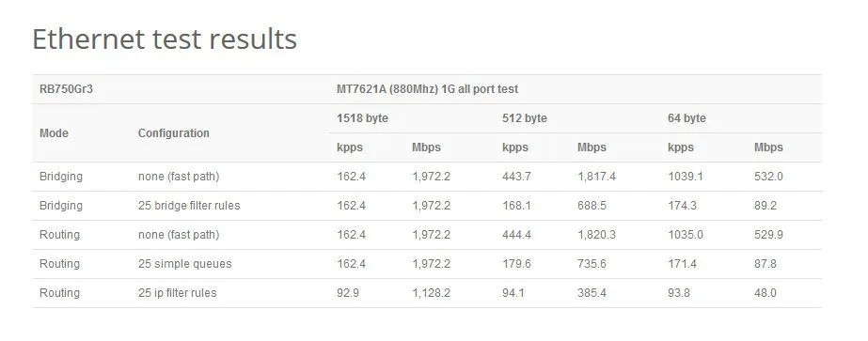The image size is (868, 341).
Task: Select the Mode column header
Action: 55,133
